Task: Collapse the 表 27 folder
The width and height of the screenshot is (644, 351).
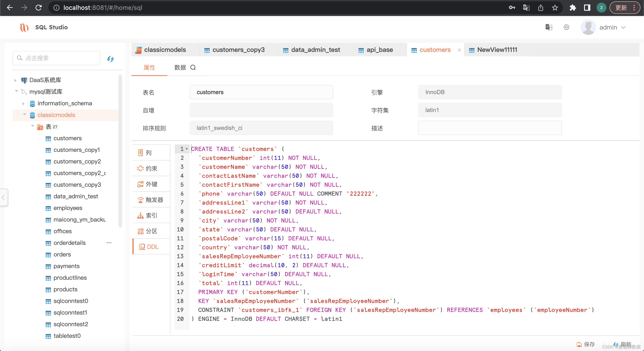Action: (x=32, y=127)
